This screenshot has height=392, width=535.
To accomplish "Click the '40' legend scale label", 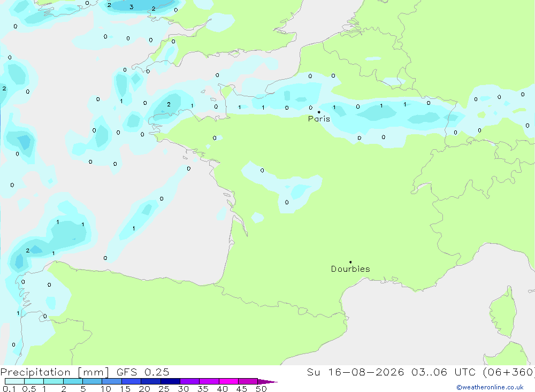I will [x=222, y=389].
